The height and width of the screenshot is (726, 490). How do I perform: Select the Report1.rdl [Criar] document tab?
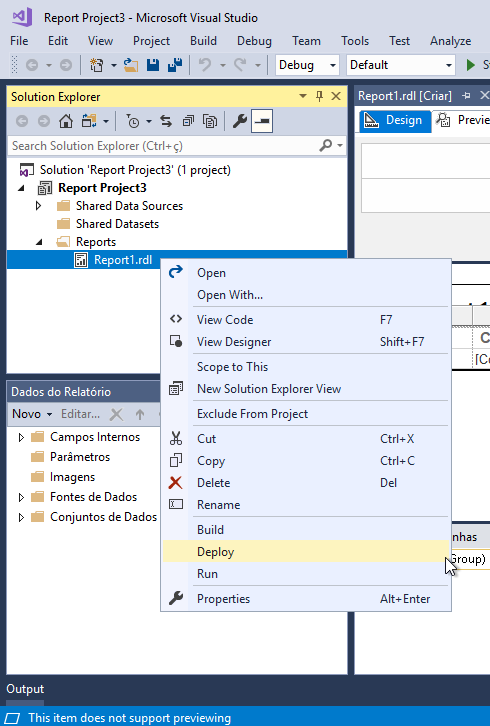[x=405, y=96]
